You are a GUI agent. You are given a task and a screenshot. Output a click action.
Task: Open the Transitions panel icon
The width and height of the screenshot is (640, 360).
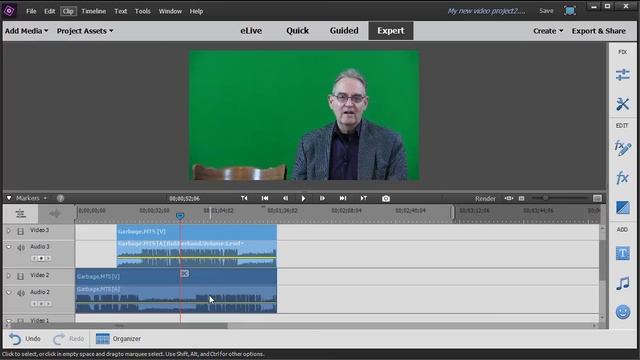[x=622, y=208]
